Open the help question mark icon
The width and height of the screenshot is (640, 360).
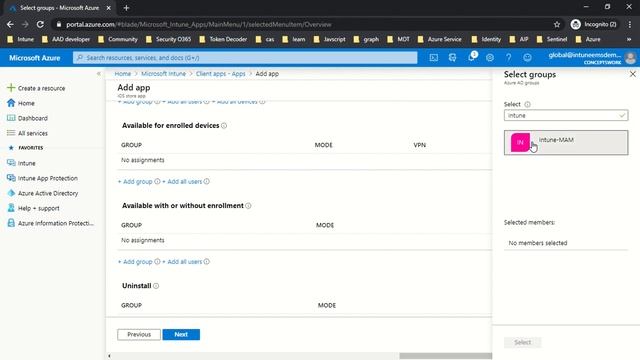click(509, 58)
